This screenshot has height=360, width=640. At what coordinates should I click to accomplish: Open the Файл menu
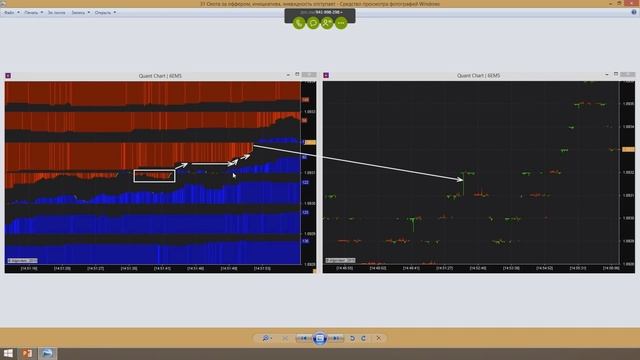tap(11, 13)
